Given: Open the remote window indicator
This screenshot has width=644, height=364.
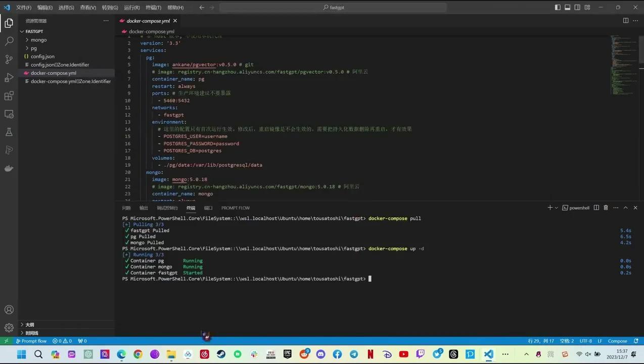Looking at the screenshot, I should click(6, 341).
